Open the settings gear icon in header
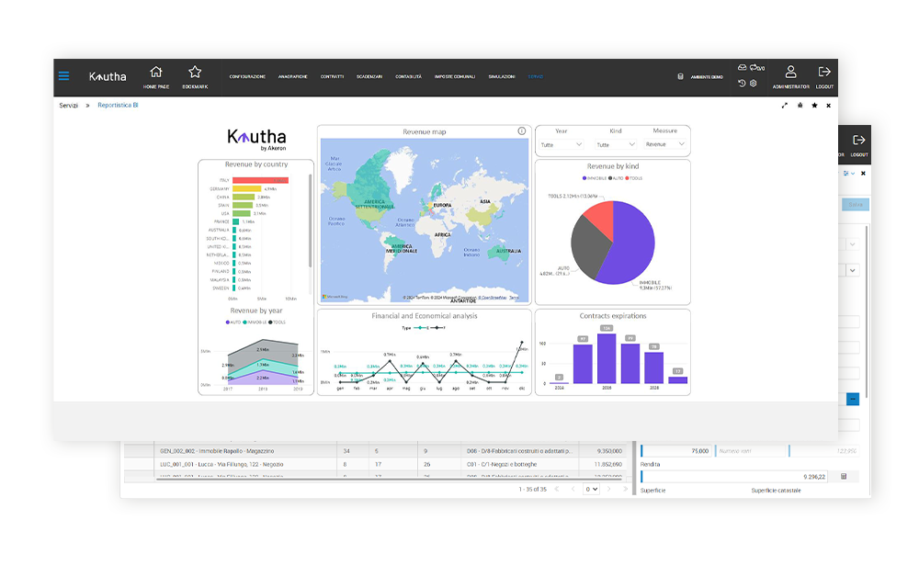919x588 pixels. (754, 84)
